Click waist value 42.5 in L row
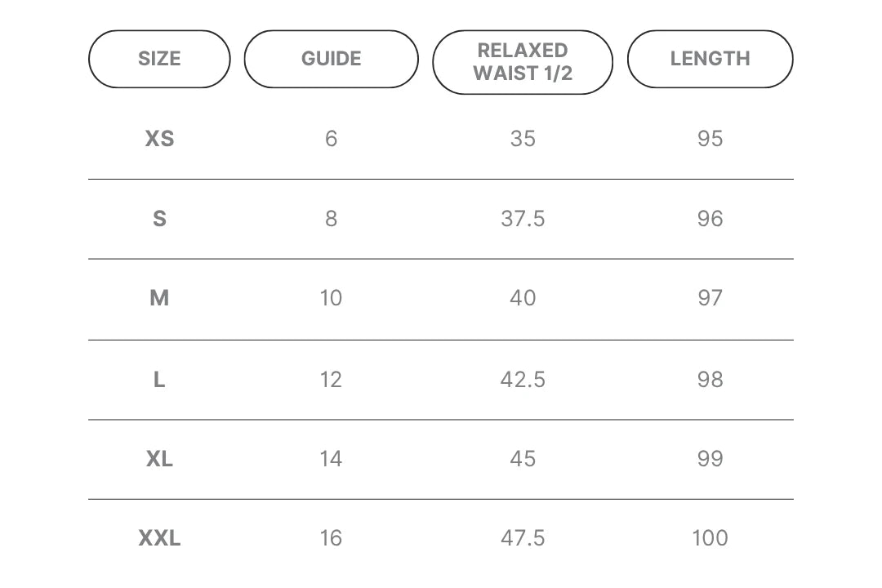Viewport: 882px width, 588px height. (x=523, y=380)
